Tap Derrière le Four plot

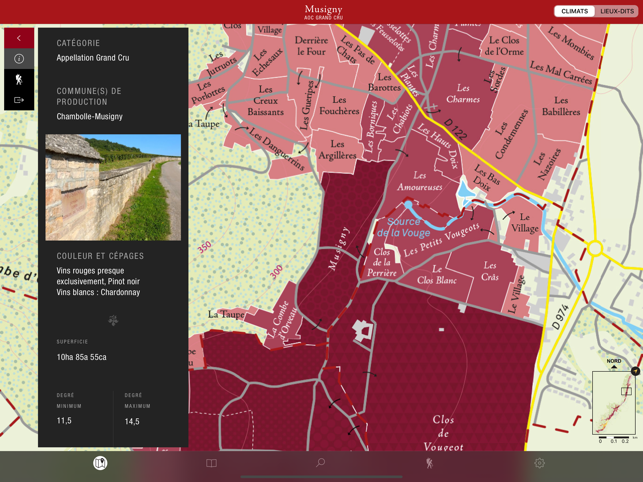pyautogui.click(x=311, y=46)
